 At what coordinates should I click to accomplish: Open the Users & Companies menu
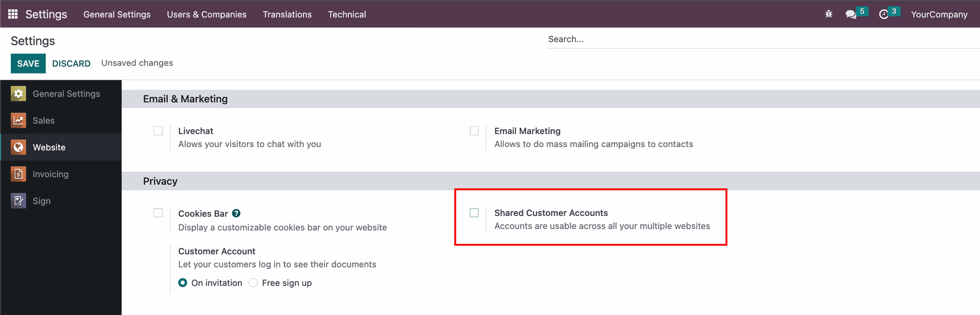tap(206, 14)
